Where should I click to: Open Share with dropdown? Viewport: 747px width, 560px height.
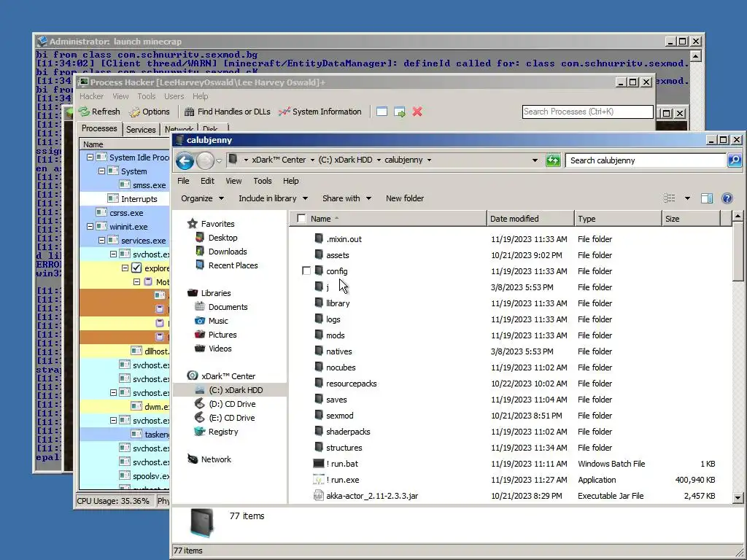tap(347, 198)
